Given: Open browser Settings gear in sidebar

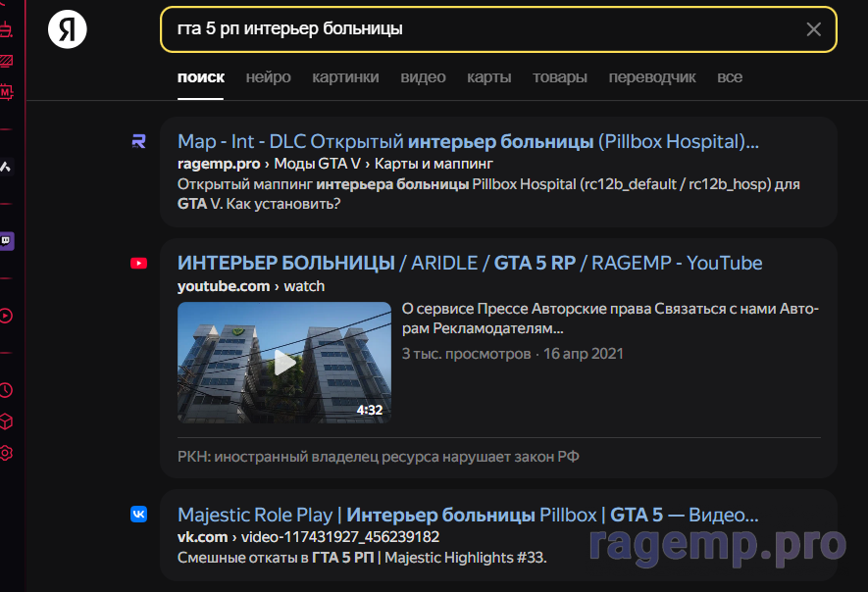Looking at the screenshot, I should 6,453.
